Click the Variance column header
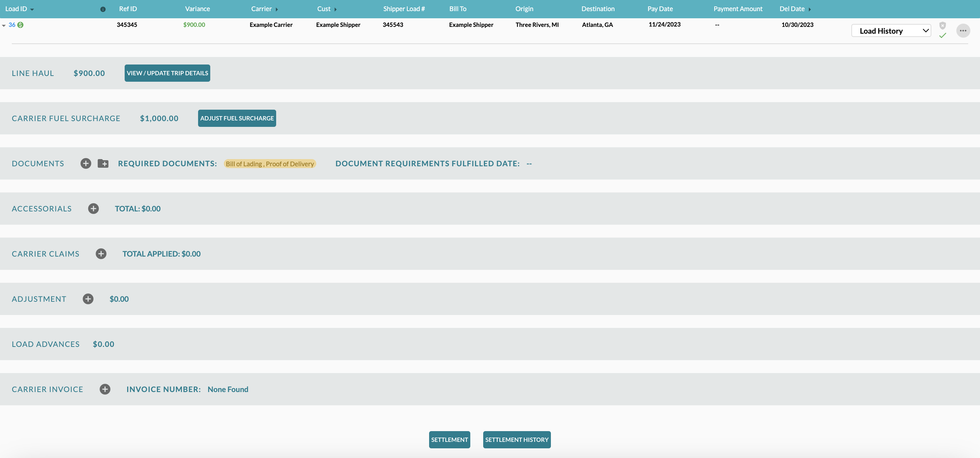Viewport: 980px width, 458px height. coord(197,9)
